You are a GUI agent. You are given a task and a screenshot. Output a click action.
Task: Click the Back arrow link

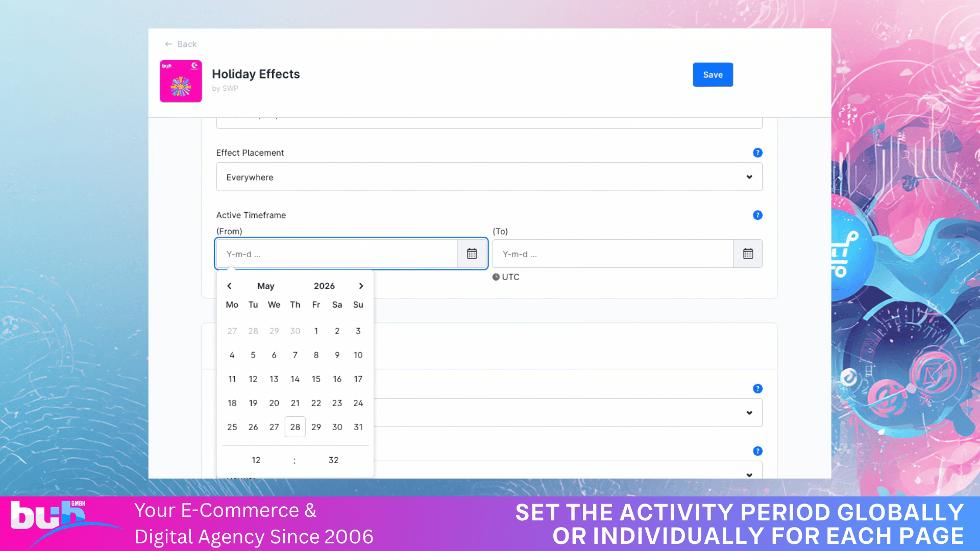pos(181,44)
